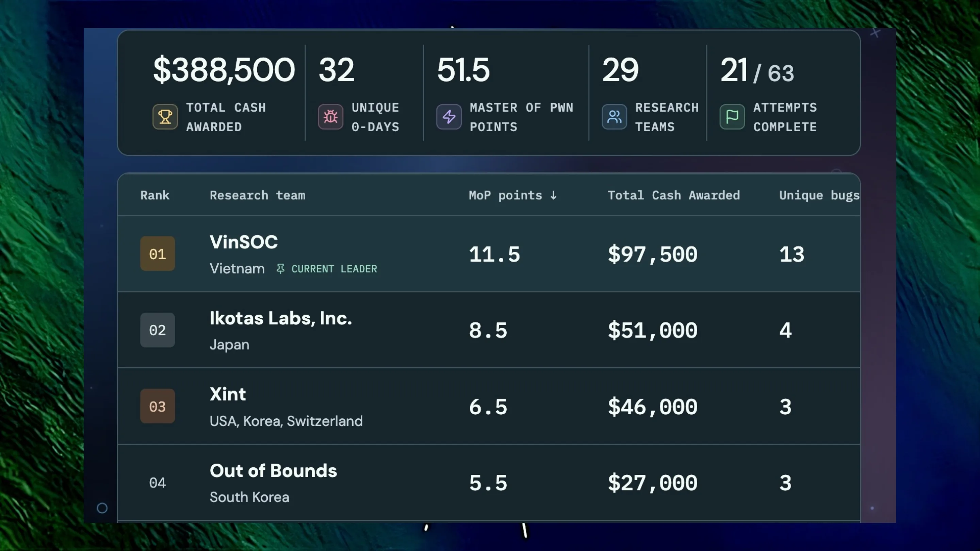
Task: Click the sort arrow next to MoP points
Action: (554, 196)
